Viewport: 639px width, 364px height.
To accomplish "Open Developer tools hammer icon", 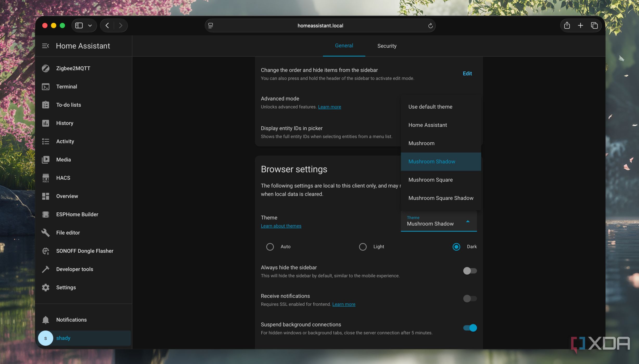I will 46,269.
